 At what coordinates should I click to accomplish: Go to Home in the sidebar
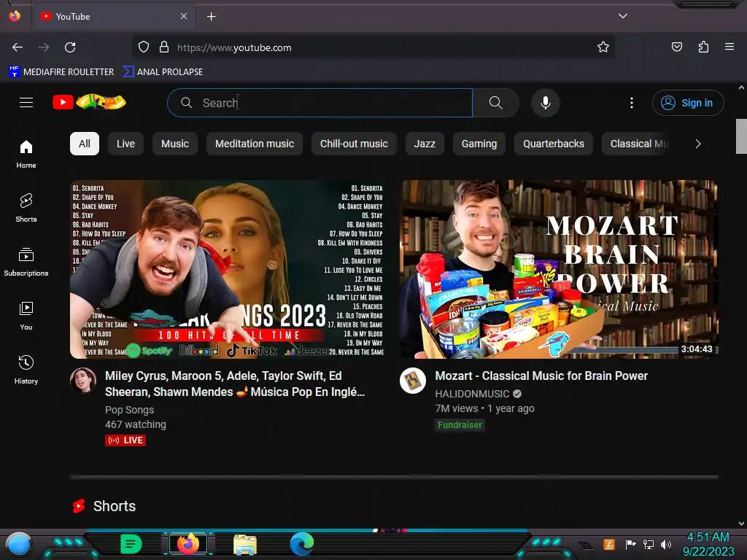(26, 154)
